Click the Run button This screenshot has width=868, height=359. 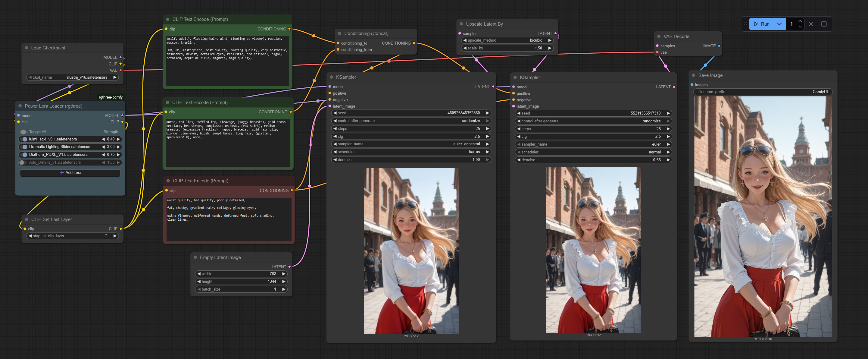[762, 24]
